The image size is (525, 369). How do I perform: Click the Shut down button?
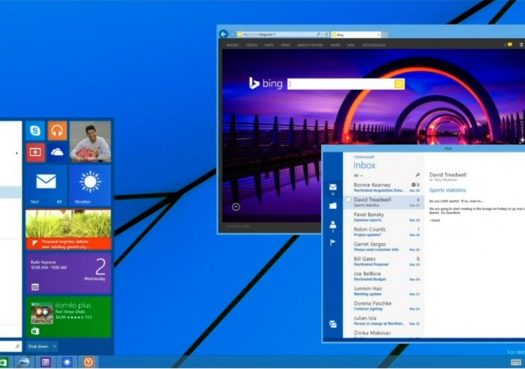(38, 346)
